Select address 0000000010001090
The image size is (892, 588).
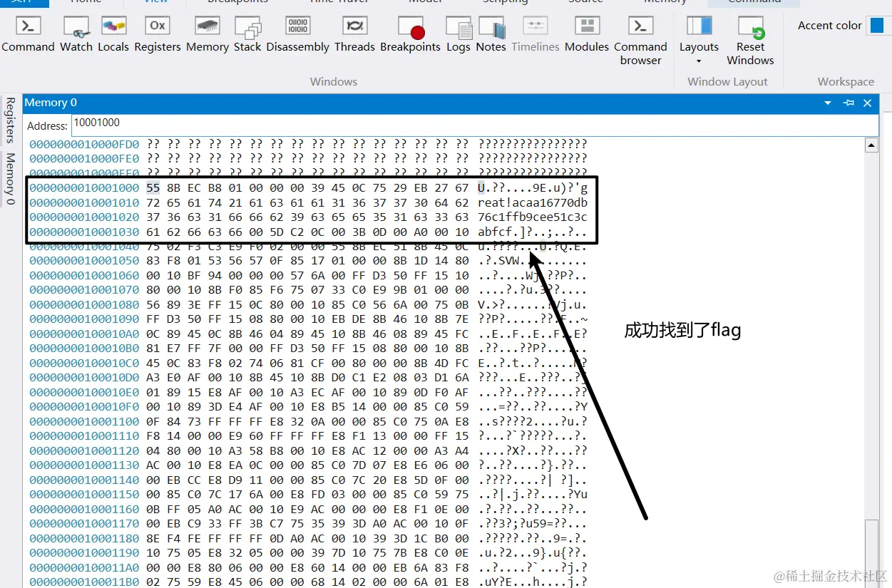point(84,319)
